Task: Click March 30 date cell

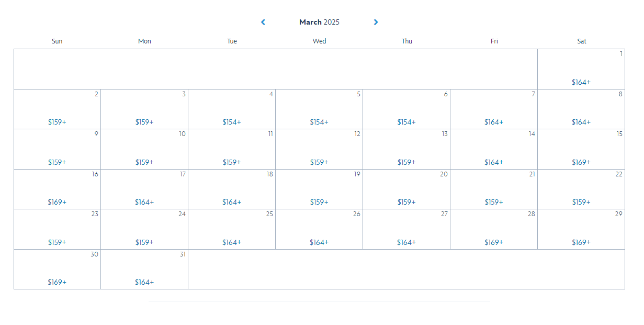Action: [x=57, y=270]
